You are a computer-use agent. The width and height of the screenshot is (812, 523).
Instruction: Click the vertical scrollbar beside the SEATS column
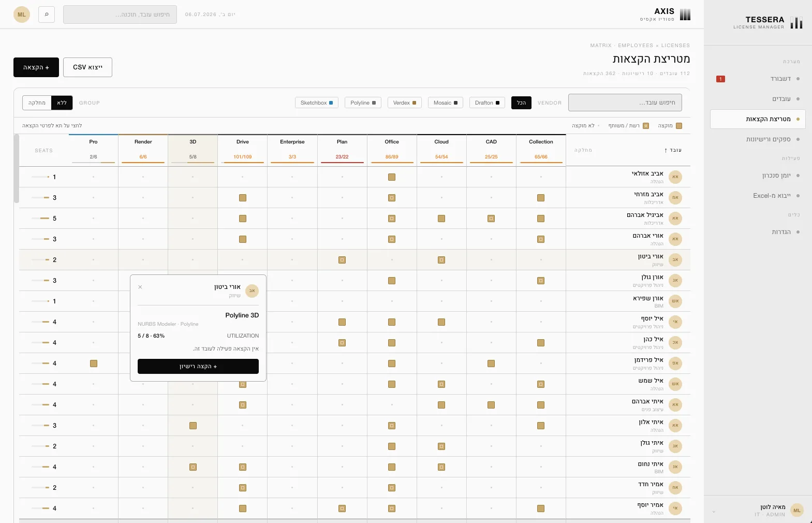click(x=17, y=169)
